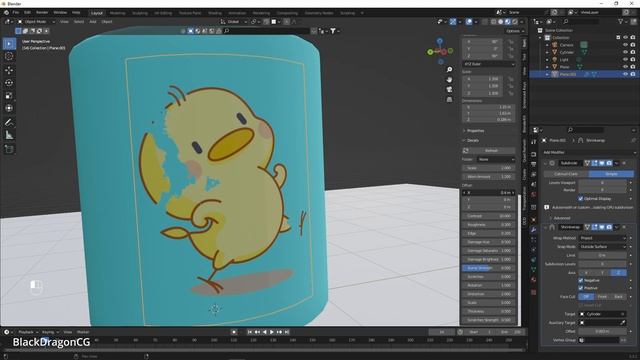
Task: Open the World properties tab icon
Action: coord(533,194)
